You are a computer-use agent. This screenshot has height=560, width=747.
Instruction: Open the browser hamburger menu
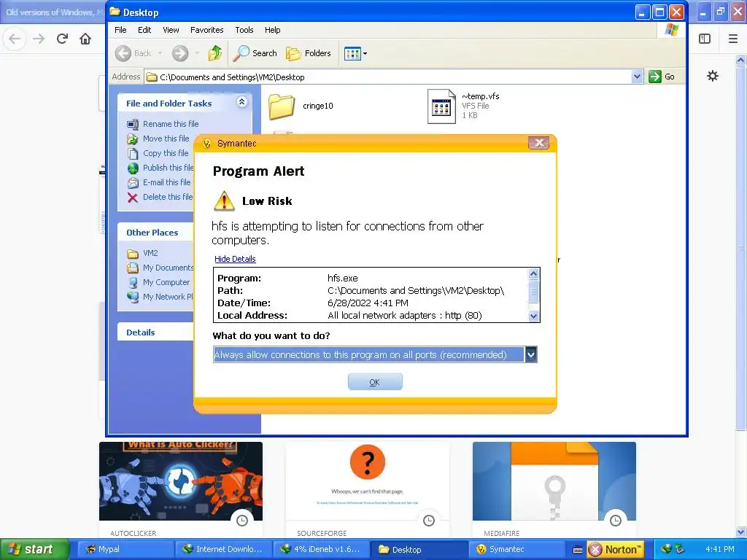(733, 39)
